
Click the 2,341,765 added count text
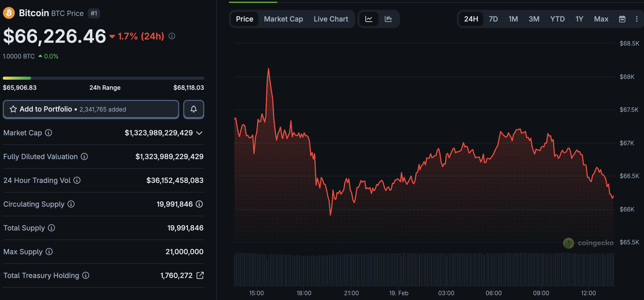103,109
